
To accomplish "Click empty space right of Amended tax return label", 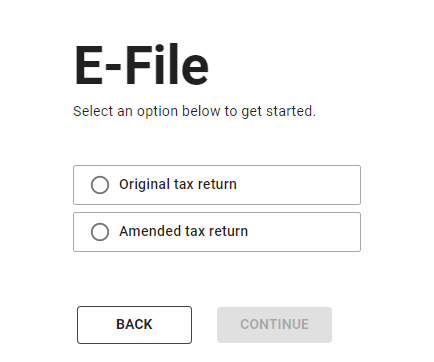I will coord(304,232).
